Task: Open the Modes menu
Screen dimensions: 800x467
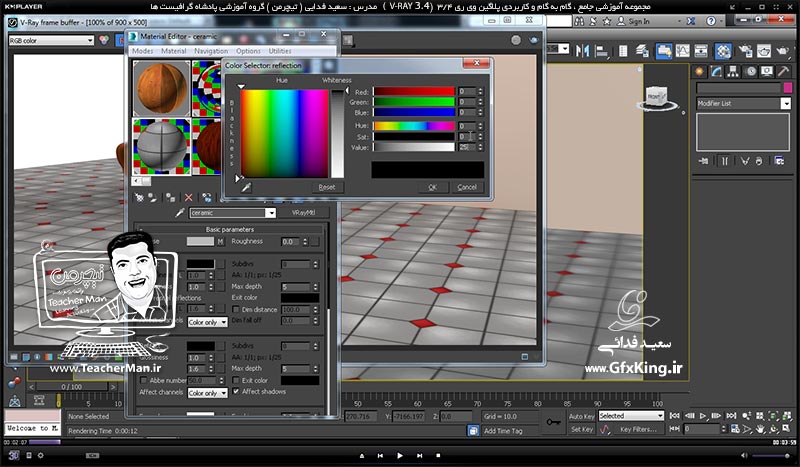Action: pyautogui.click(x=142, y=51)
